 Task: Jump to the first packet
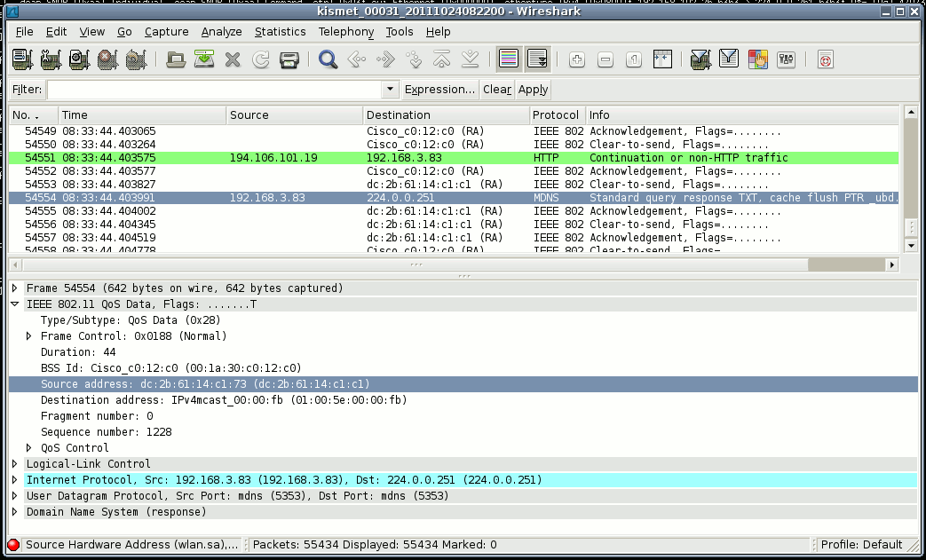point(442,59)
